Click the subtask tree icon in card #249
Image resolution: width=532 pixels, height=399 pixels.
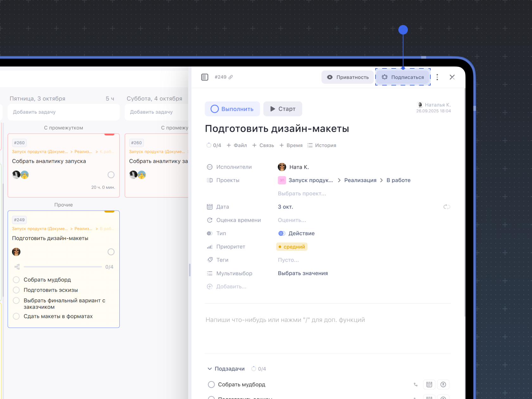click(17, 267)
